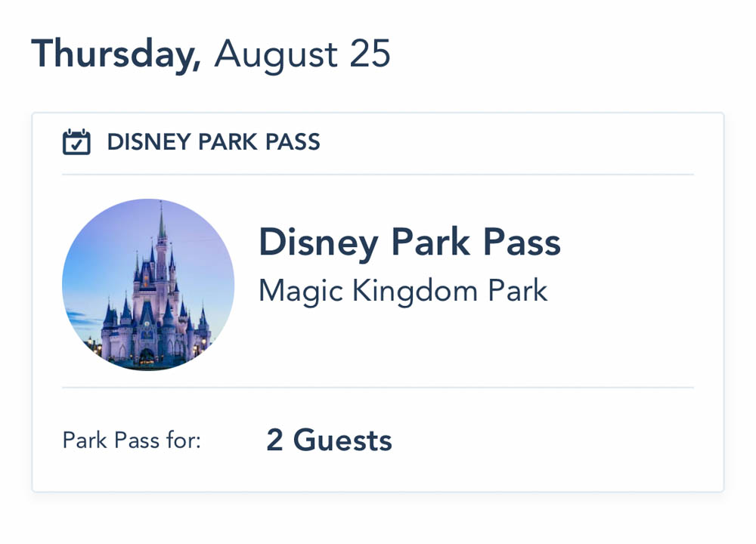The height and width of the screenshot is (544, 756).
Task: Open the Cinderella Castle circular thumbnail
Action: [x=148, y=285]
